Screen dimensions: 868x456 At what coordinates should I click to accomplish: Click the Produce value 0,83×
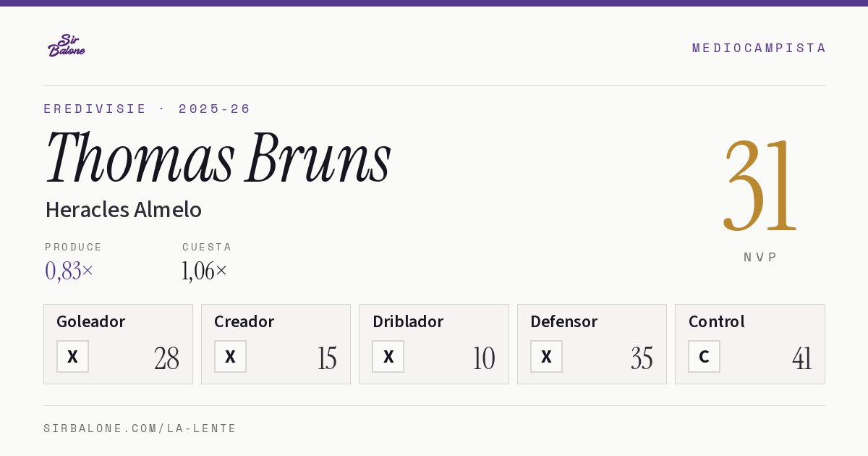(69, 271)
